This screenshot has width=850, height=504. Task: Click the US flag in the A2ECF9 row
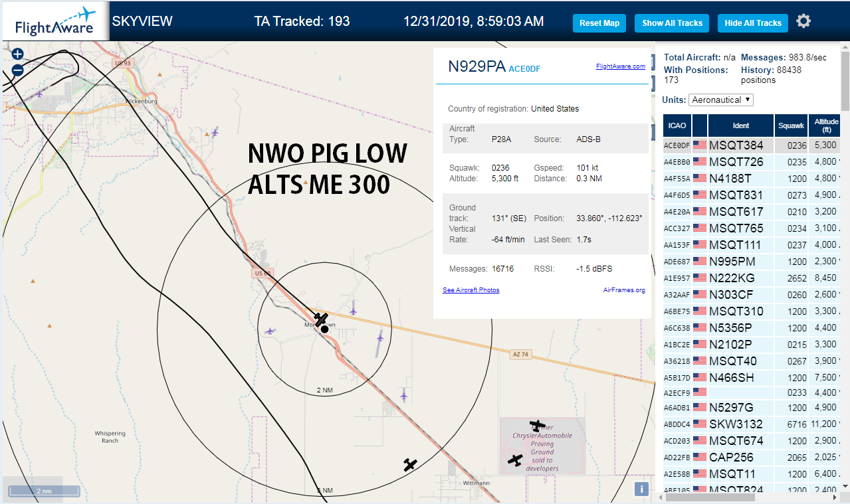pos(700,392)
